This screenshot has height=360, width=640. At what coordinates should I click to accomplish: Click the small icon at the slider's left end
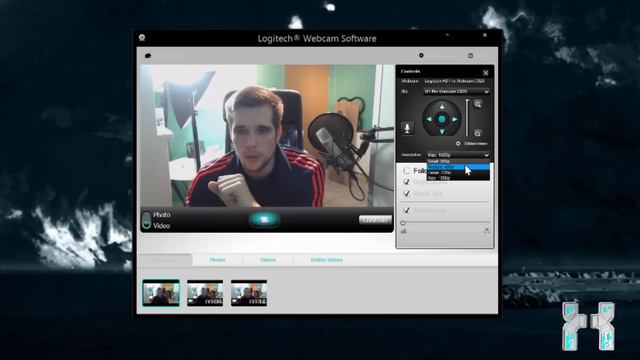point(404,231)
